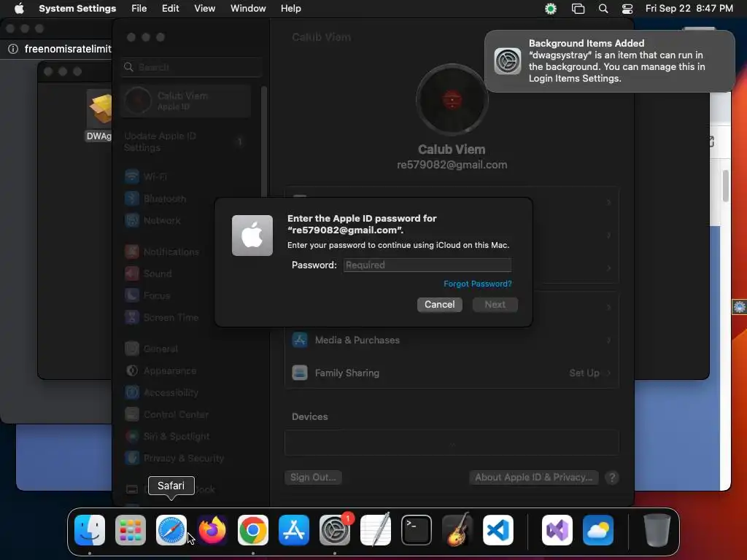Click About Apple ID & Privacy button

[533, 477]
